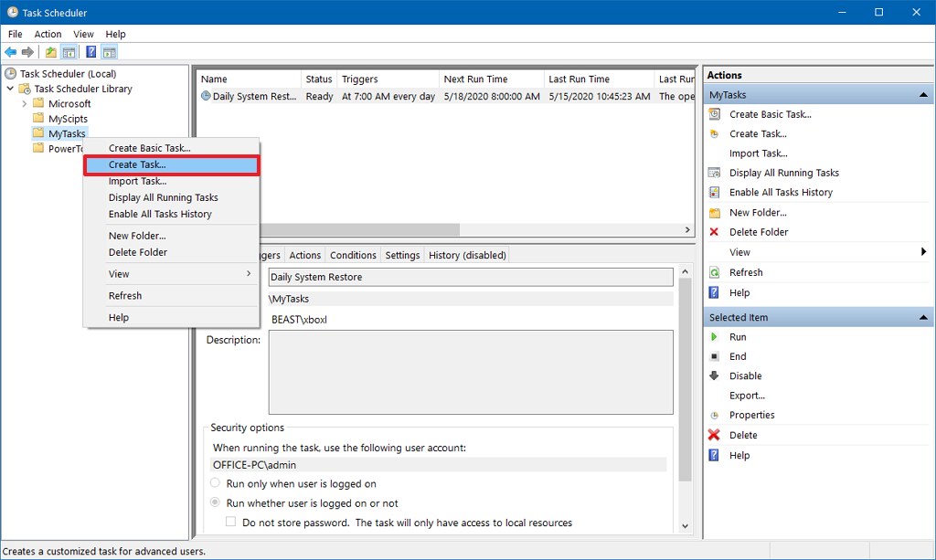
Task: Refresh the task list
Action: click(747, 271)
